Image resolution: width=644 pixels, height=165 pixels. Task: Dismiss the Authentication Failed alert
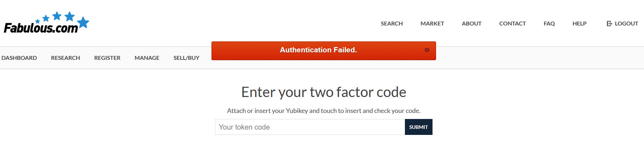point(427,50)
